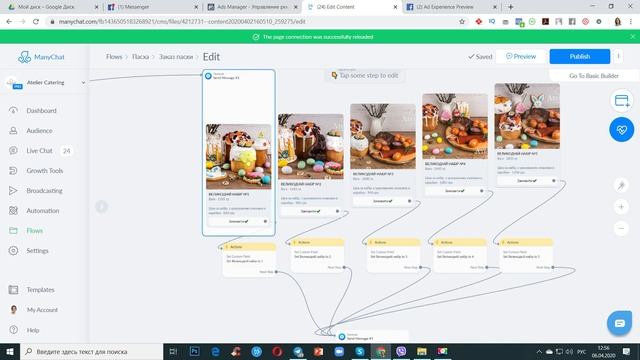Image resolution: width=640 pixels, height=360 pixels.
Task: Go to the Flows breadcrumb
Action: tap(114, 57)
